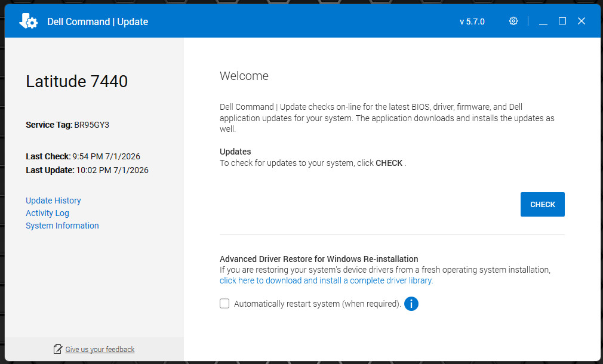Click Last Update 10:02 PM 7/1/2026 text
Image resolution: width=603 pixels, height=364 pixels.
pos(87,170)
